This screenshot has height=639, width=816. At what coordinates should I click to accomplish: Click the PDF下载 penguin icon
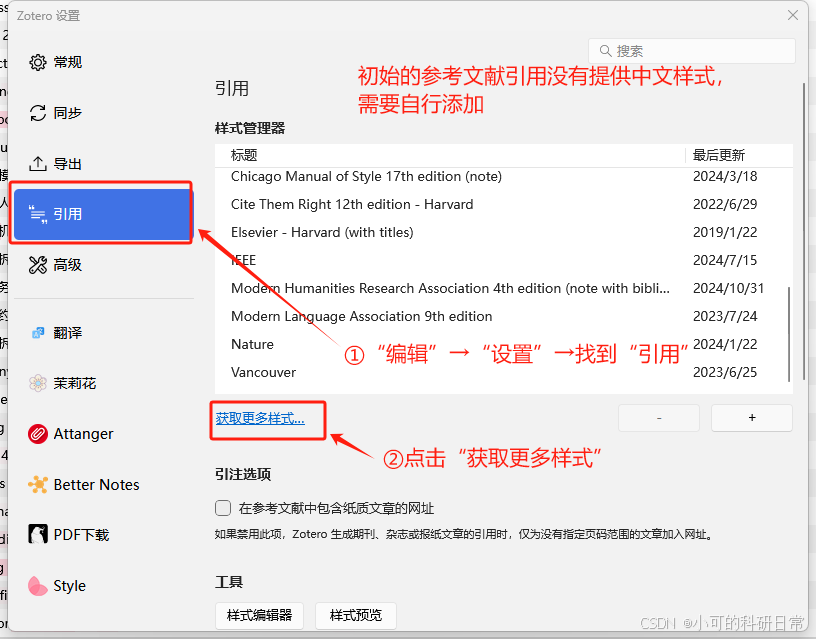(37, 534)
